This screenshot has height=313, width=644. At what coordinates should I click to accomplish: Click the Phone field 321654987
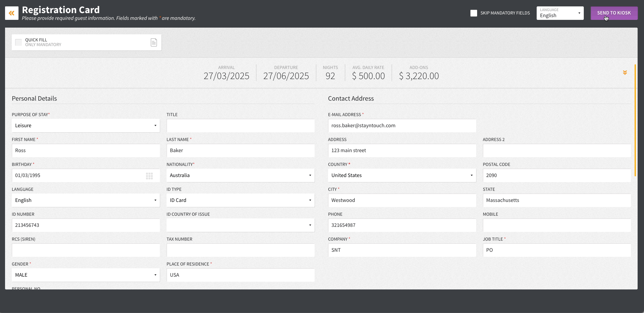coord(402,225)
